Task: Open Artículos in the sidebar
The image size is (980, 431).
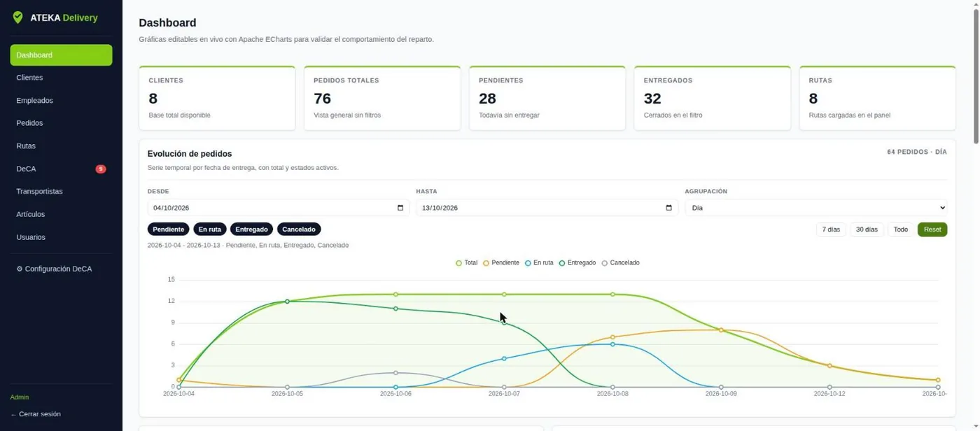Action: (x=61, y=214)
